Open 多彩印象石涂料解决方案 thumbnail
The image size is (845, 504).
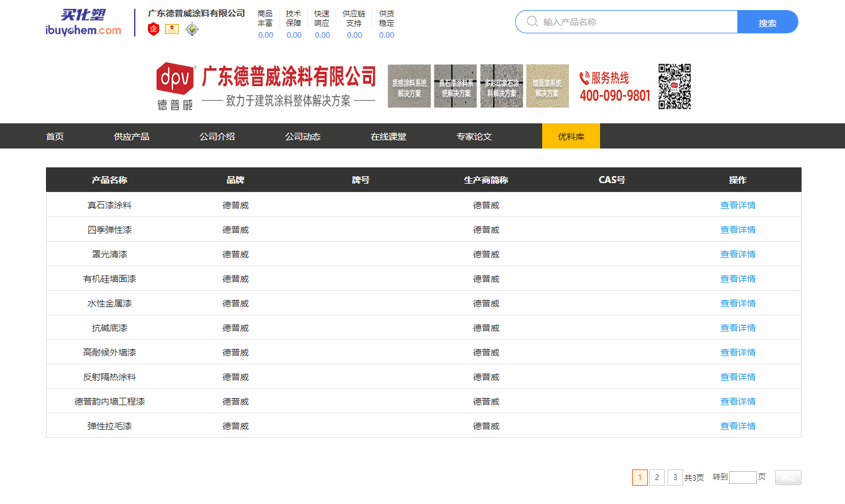[502, 86]
